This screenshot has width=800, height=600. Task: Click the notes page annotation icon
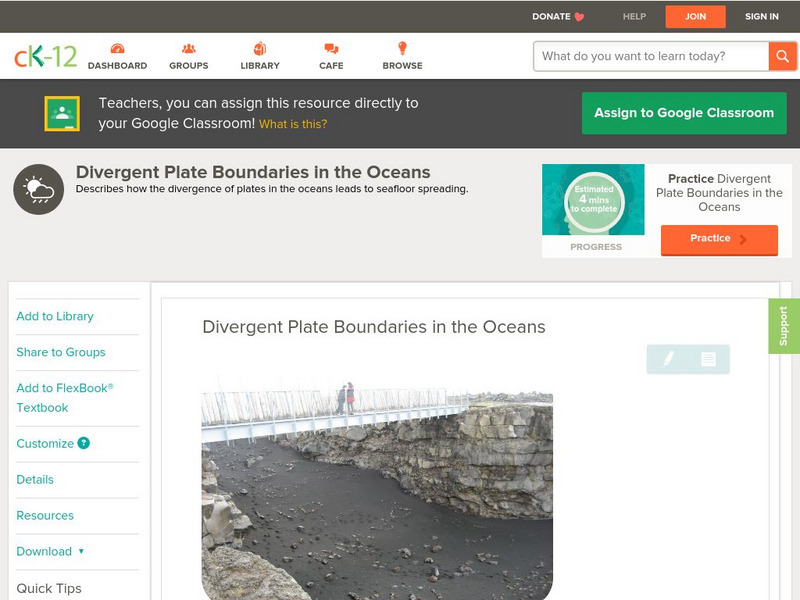pos(708,359)
